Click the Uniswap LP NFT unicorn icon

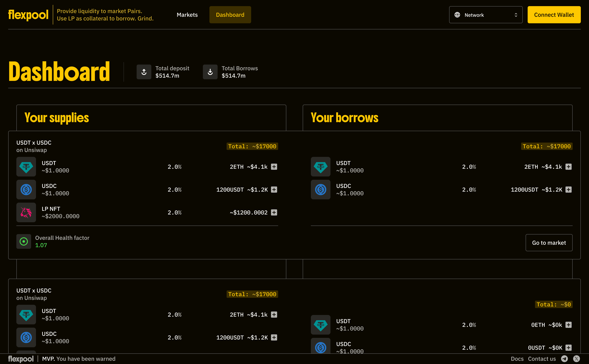[26, 212]
